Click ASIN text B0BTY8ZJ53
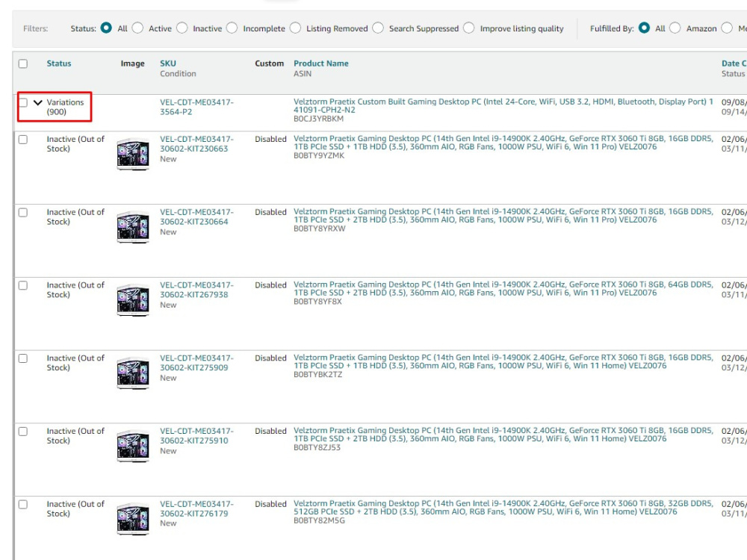This screenshot has height=560, width=747. pyautogui.click(x=317, y=447)
